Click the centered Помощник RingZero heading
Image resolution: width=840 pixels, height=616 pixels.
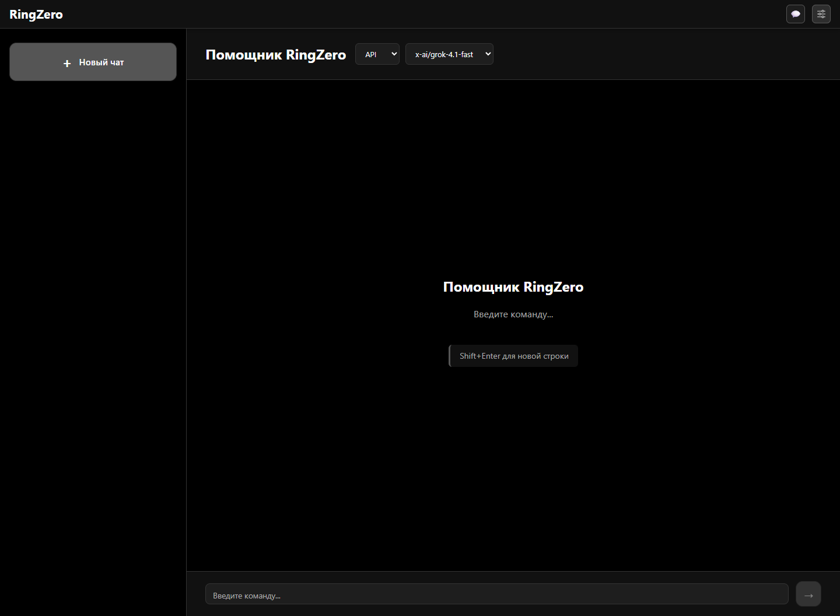[513, 287]
